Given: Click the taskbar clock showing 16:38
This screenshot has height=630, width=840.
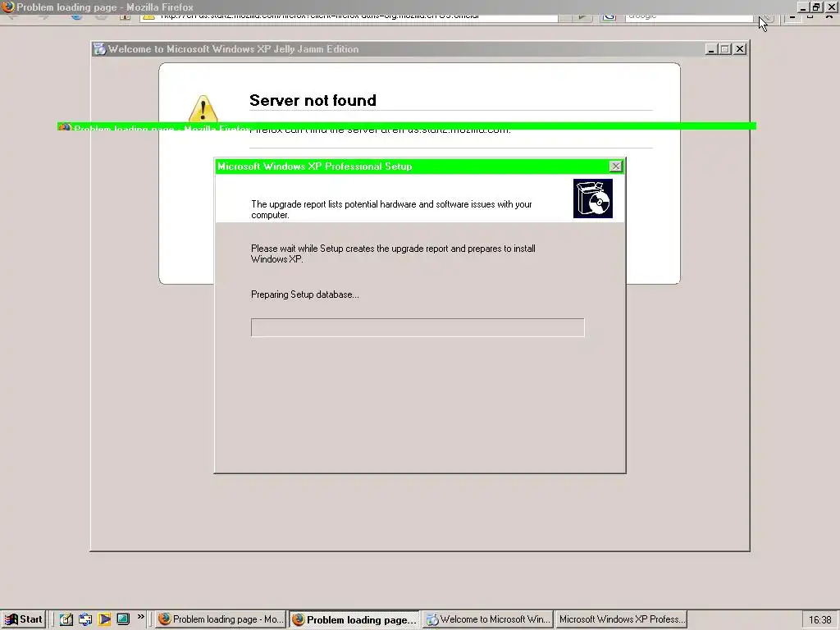Looking at the screenshot, I should click(x=819, y=620).
